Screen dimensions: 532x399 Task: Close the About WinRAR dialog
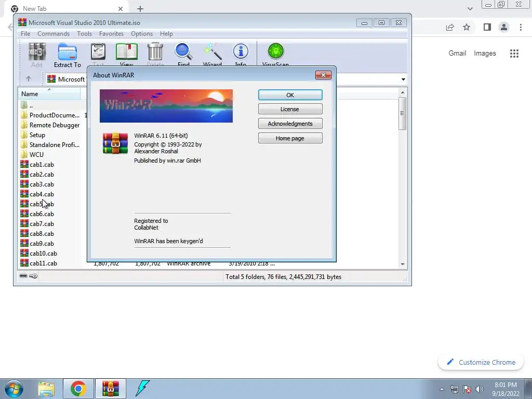click(x=323, y=75)
